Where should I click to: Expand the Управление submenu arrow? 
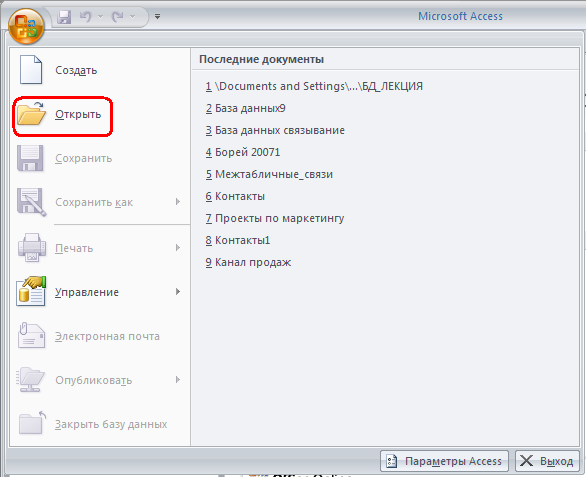178,291
